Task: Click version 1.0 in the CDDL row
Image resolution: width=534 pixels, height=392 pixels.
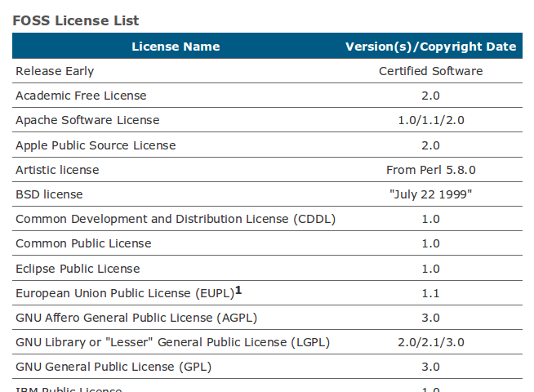Action: pyautogui.click(x=431, y=219)
